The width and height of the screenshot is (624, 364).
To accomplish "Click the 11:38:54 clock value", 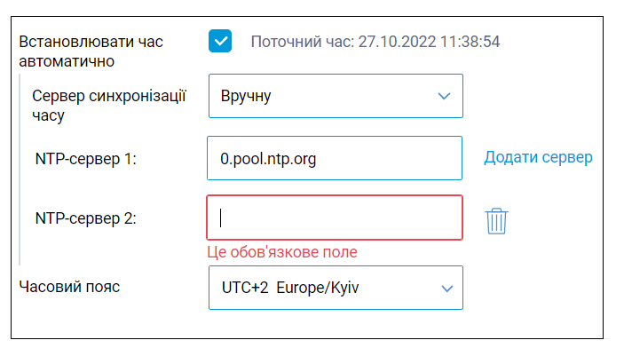I will coord(470,42).
